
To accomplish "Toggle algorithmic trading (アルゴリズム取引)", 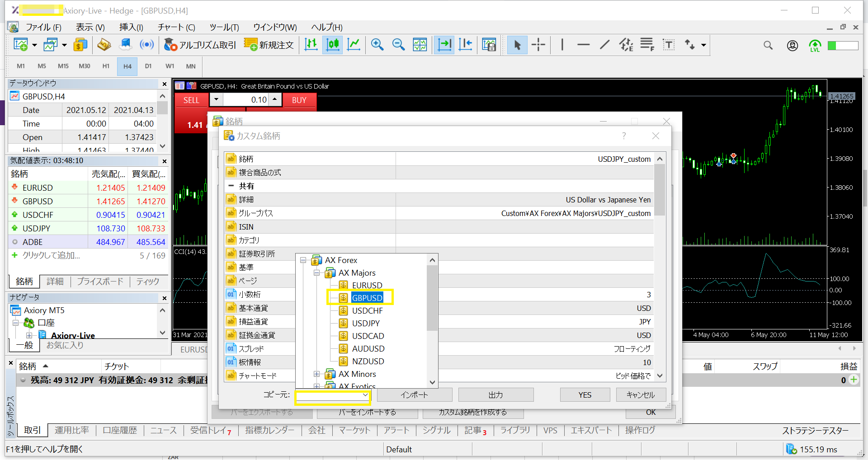I will [200, 45].
